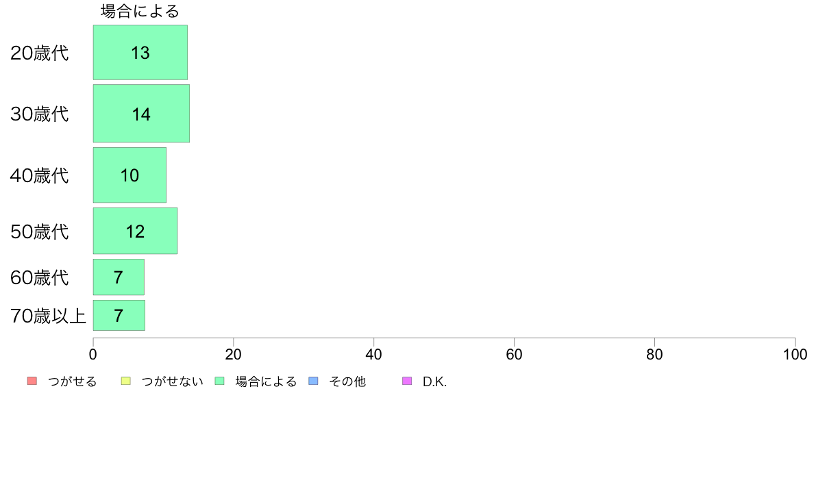Click the axis tick label 0
The height and width of the screenshot is (504, 814).
coord(93,355)
